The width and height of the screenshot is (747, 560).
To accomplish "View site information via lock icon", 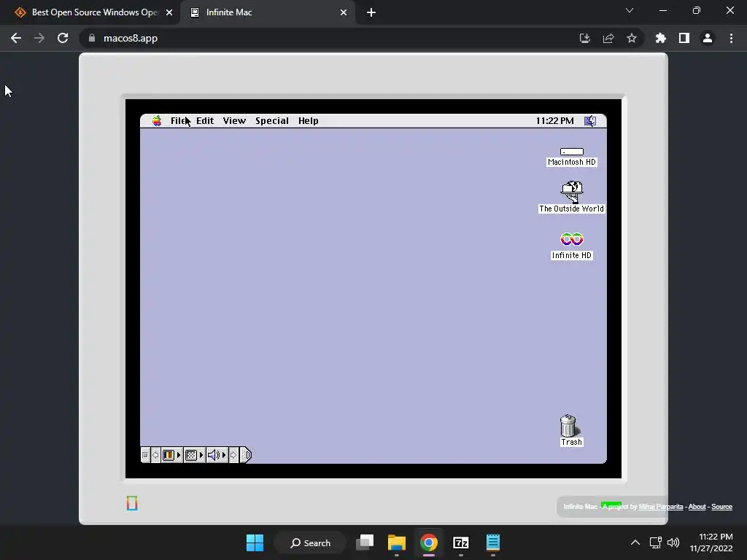I will 92,38.
